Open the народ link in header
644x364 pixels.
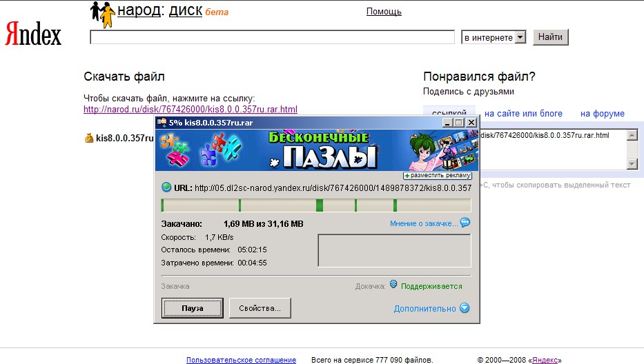point(139,10)
